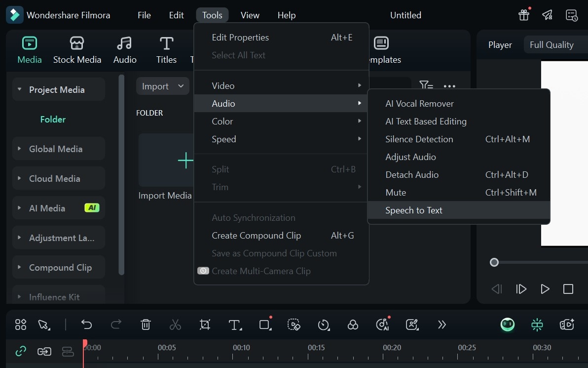Select the Folder tree item
This screenshot has height=368, width=588.
tap(53, 120)
